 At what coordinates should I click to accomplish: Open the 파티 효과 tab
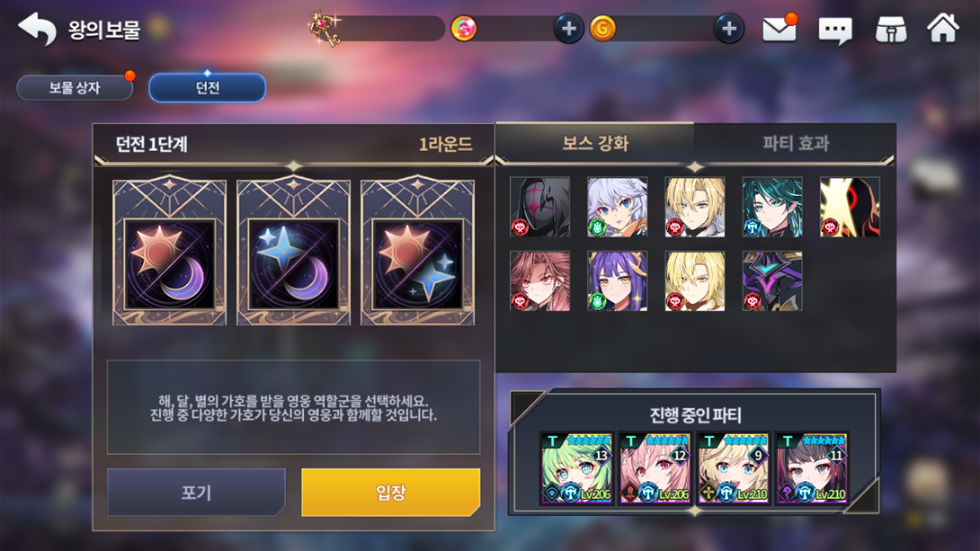(x=796, y=143)
